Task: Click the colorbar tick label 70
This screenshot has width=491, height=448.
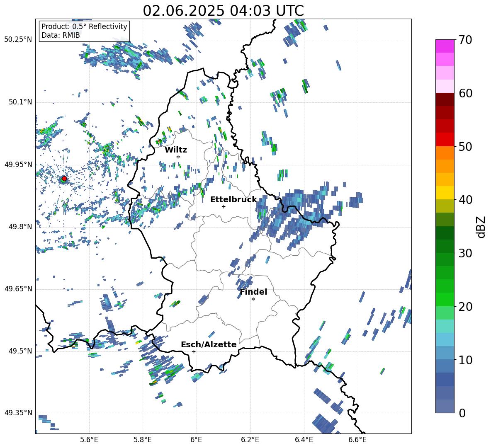Action: click(x=465, y=40)
